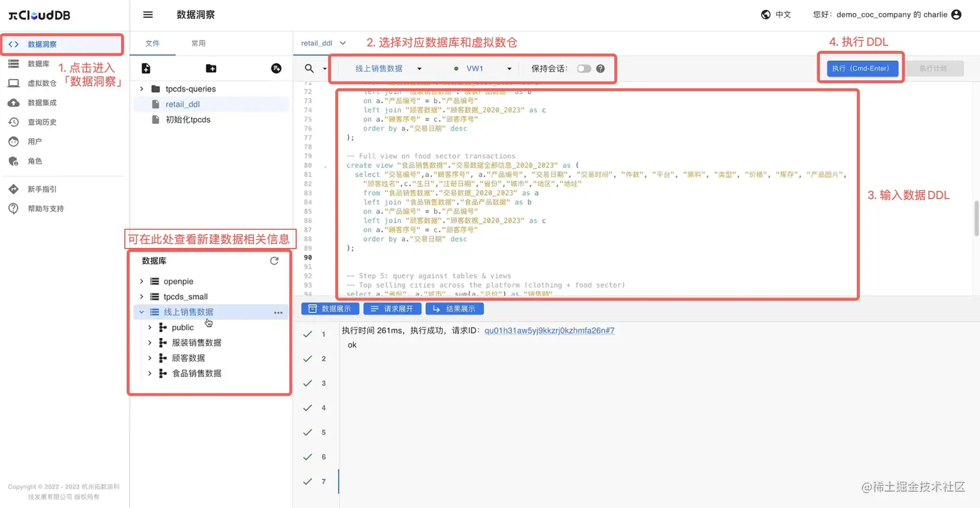Click the new folder icon
The width and height of the screenshot is (980, 508).
point(211,68)
